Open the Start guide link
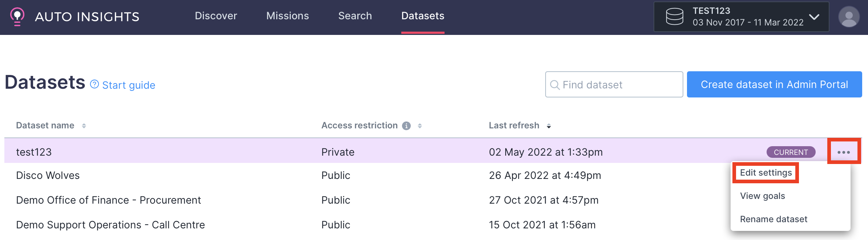The image size is (868, 240). tap(129, 85)
